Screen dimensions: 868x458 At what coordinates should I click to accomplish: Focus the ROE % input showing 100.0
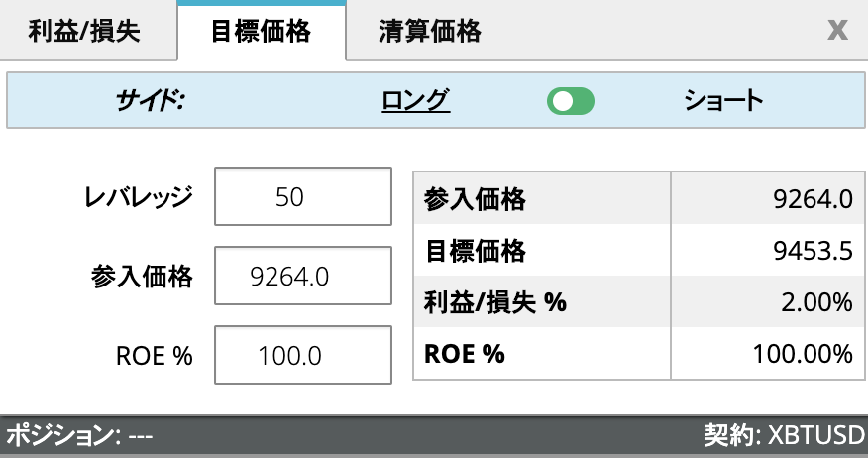[x=289, y=356]
